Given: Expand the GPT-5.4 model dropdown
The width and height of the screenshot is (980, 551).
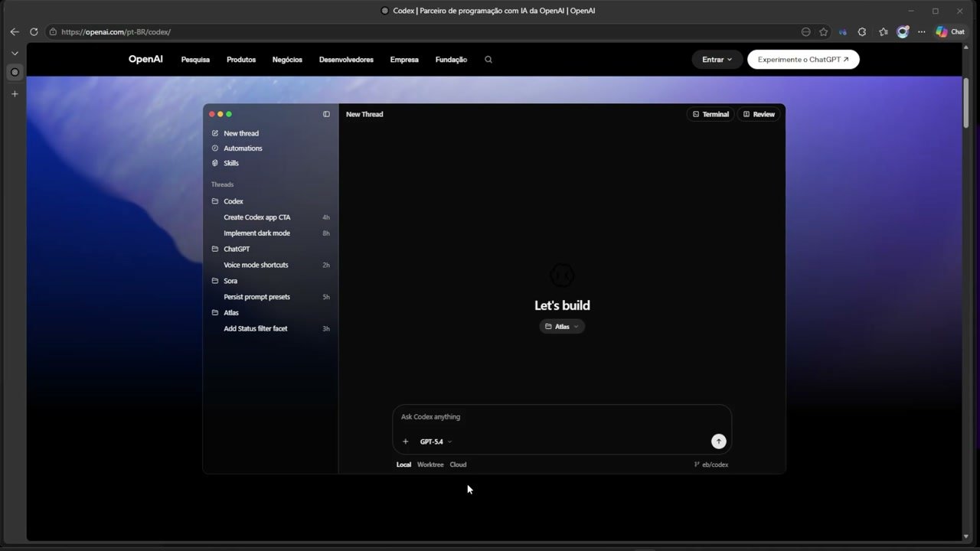Looking at the screenshot, I should [436, 442].
